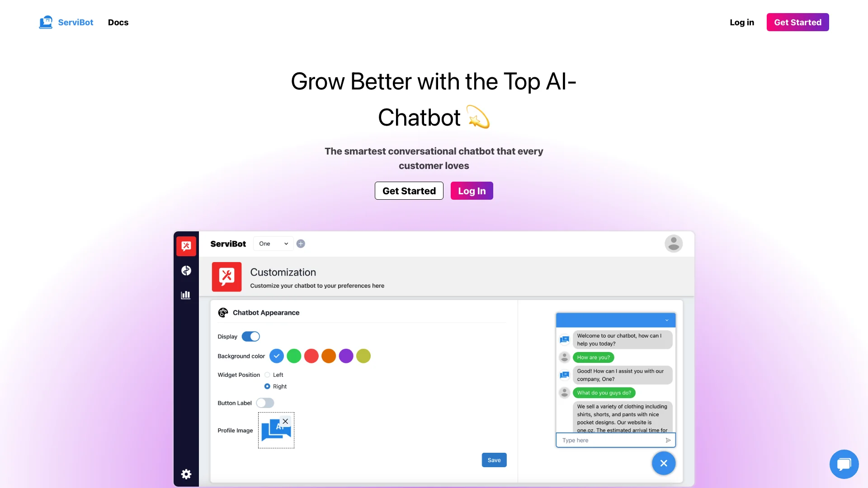This screenshot has height=488, width=868.
Task: Select the Right widget position radio button
Action: tap(267, 386)
